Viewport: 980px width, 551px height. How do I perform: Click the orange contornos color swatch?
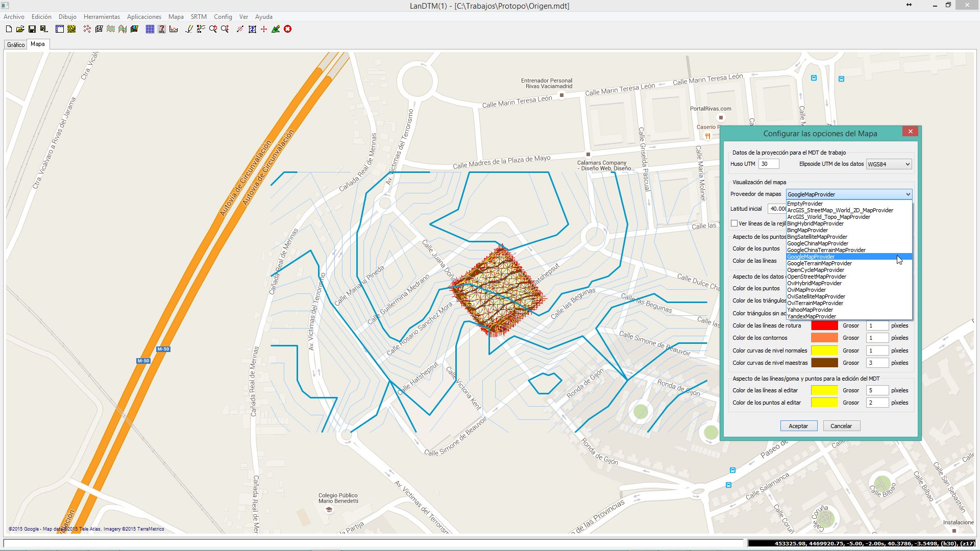click(x=824, y=338)
